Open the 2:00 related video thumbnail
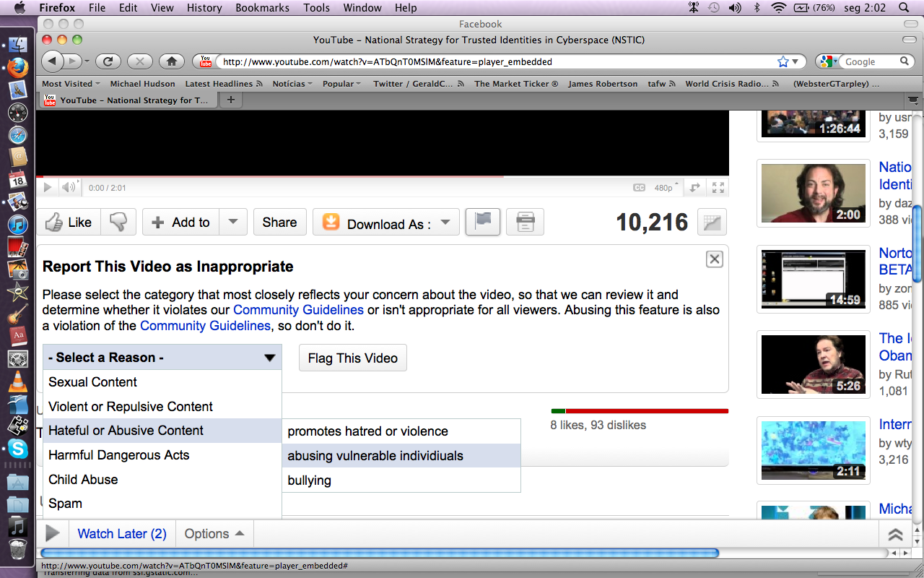This screenshot has width=924, height=578. [x=814, y=193]
